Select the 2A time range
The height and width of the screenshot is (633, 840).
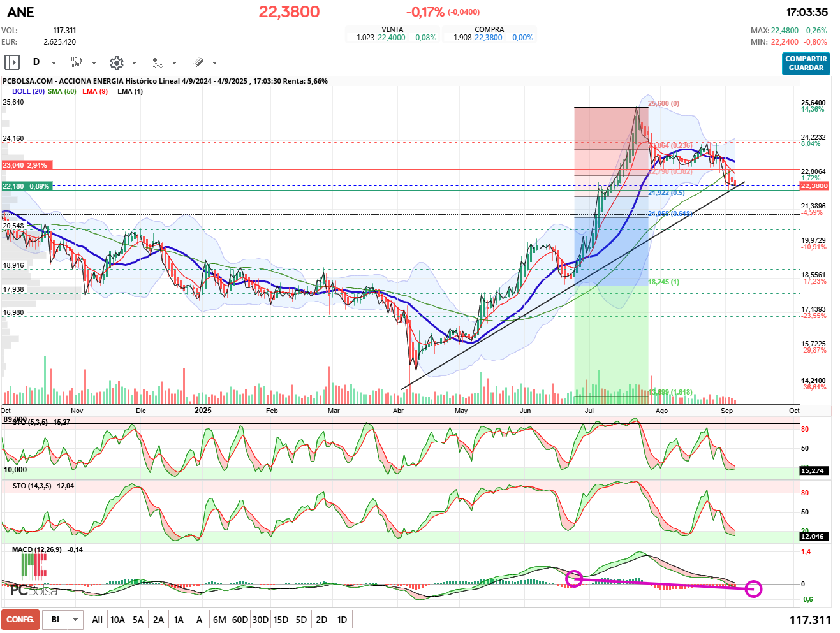(x=158, y=620)
